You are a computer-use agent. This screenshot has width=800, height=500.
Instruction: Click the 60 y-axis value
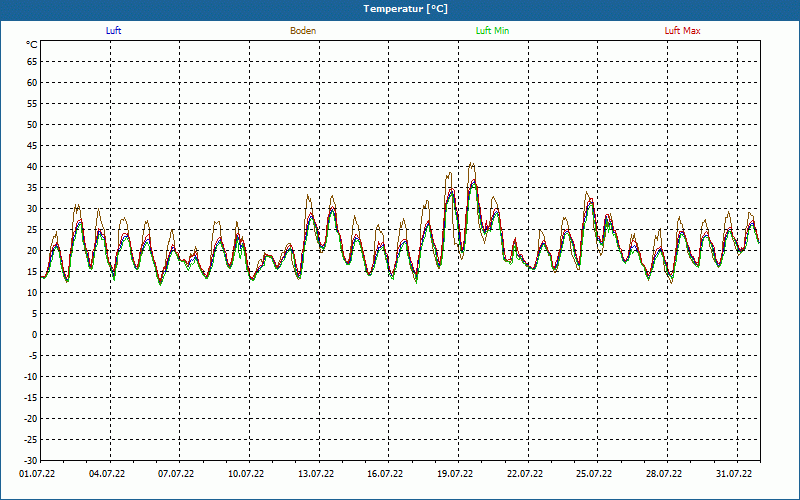point(32,83)
